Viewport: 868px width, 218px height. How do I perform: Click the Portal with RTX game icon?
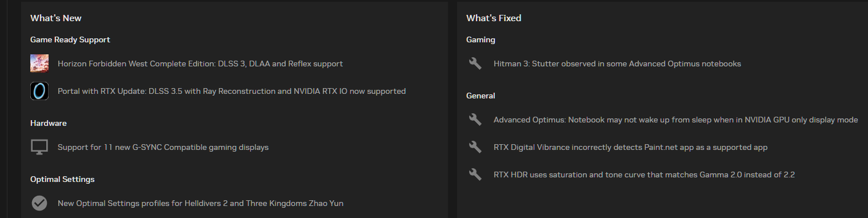pyautogui.click(x=39, y=91)
